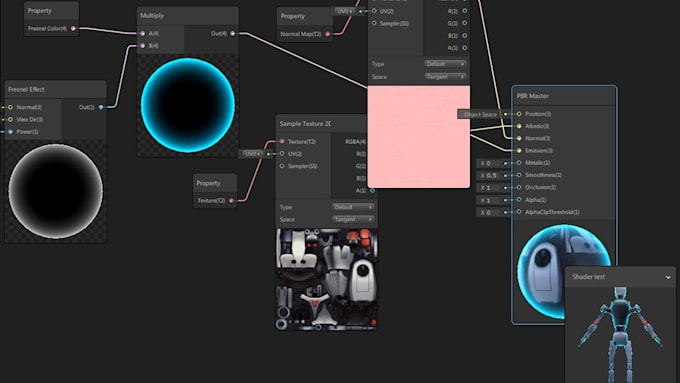Open Space dropdown above the texture atlas preview
The width and height of the screenshot is (680, 383).
click(353, 219)
